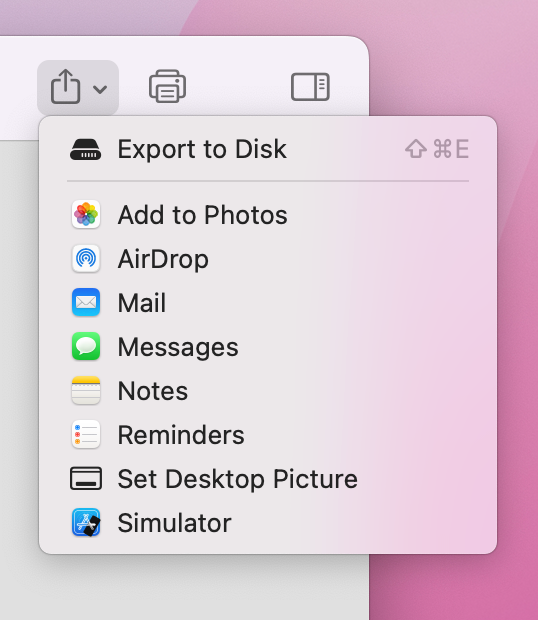538x620 pixels.
Task: Click the AirDrop icon
Action: (86, 259)
